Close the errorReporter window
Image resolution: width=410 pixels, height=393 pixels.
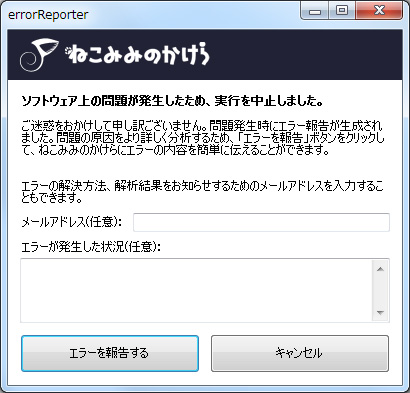(379, 11)
